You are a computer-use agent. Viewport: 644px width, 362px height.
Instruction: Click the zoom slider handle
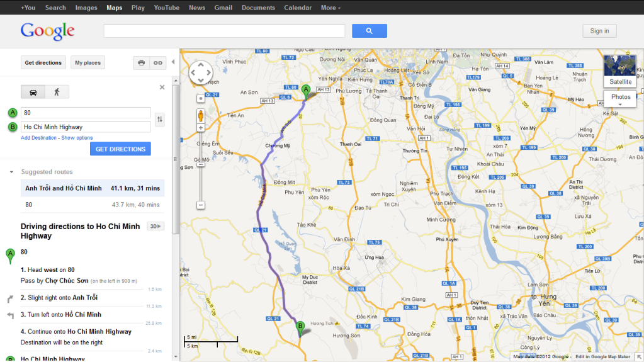(201, 165)
